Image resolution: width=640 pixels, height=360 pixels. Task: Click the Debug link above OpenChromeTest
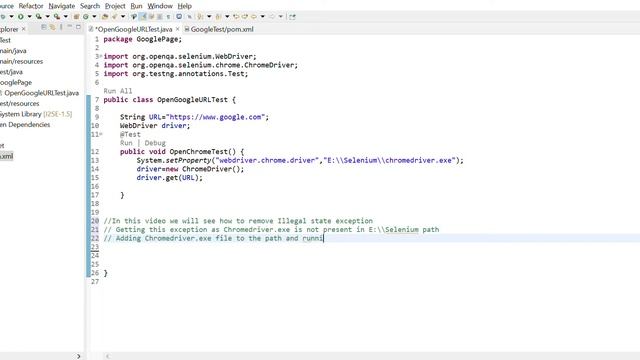click(155, 143)
